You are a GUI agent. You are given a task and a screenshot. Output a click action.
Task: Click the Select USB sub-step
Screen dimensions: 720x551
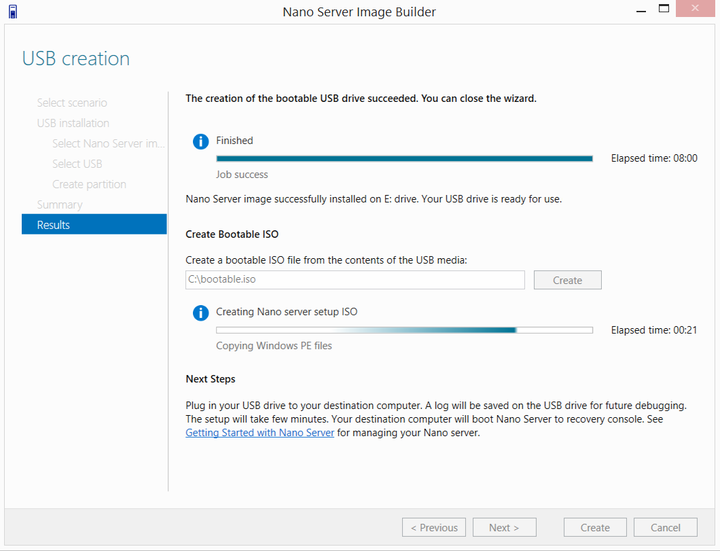tap(77, 163)
